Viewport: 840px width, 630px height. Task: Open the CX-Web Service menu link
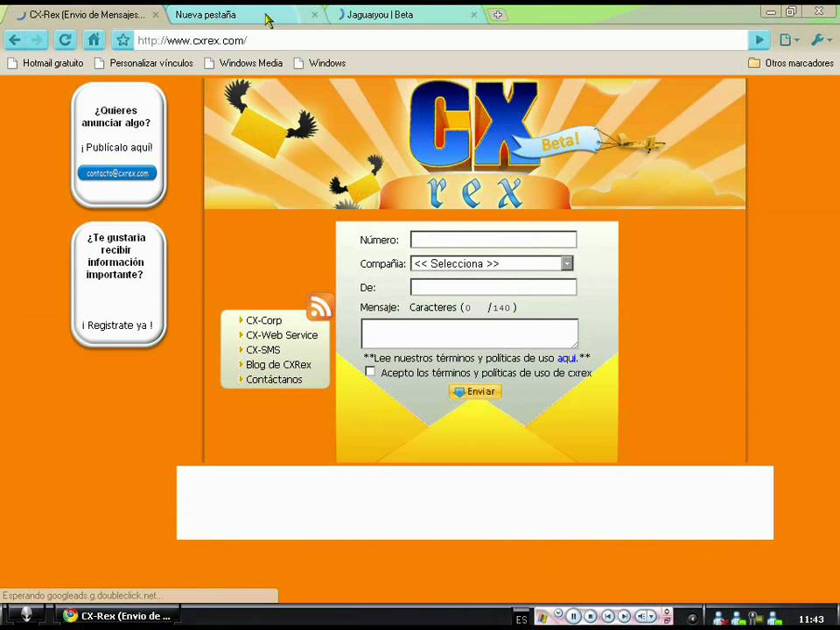pyautogui.click(x=281, y=335)
